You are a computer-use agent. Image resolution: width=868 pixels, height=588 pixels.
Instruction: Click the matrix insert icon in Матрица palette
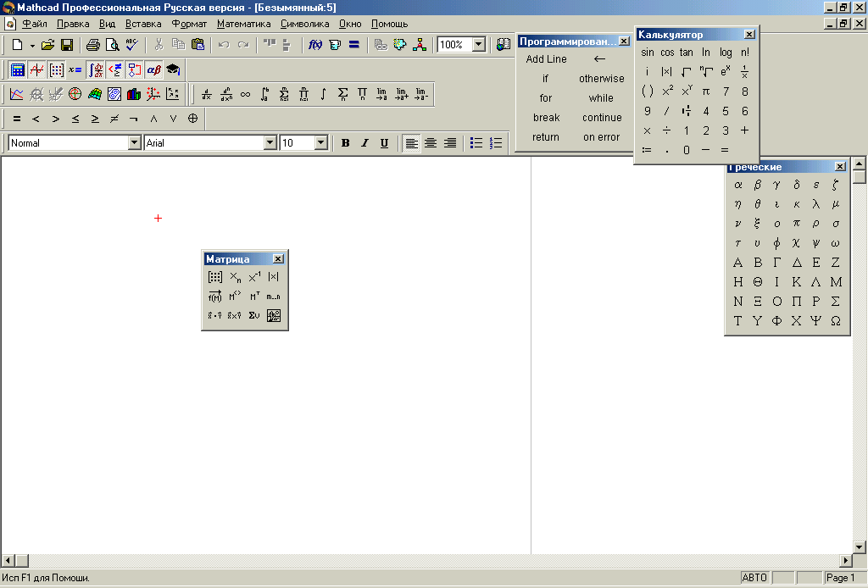click(214, 277)
